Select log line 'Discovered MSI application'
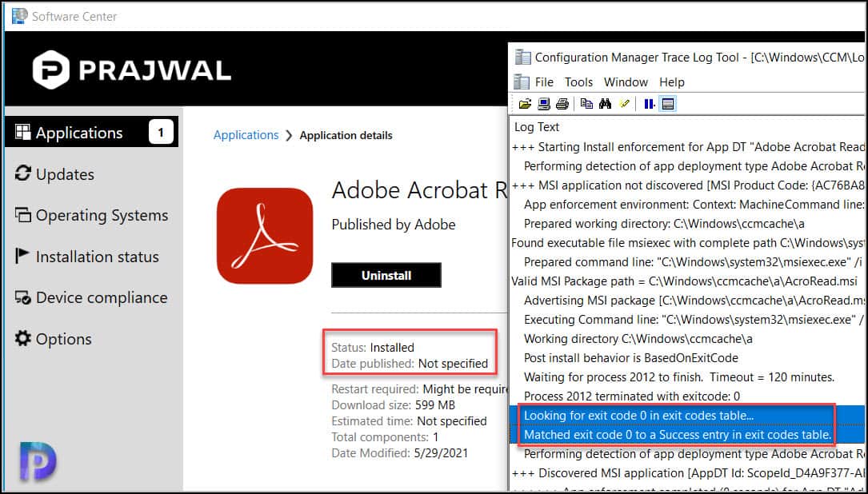 pyautogui.click(x=687, y=473)
